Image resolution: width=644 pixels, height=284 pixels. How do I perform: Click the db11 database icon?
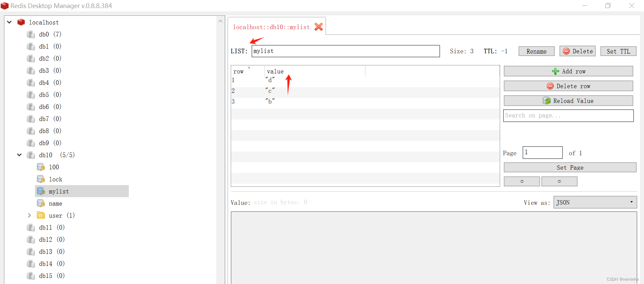[31, 227]
